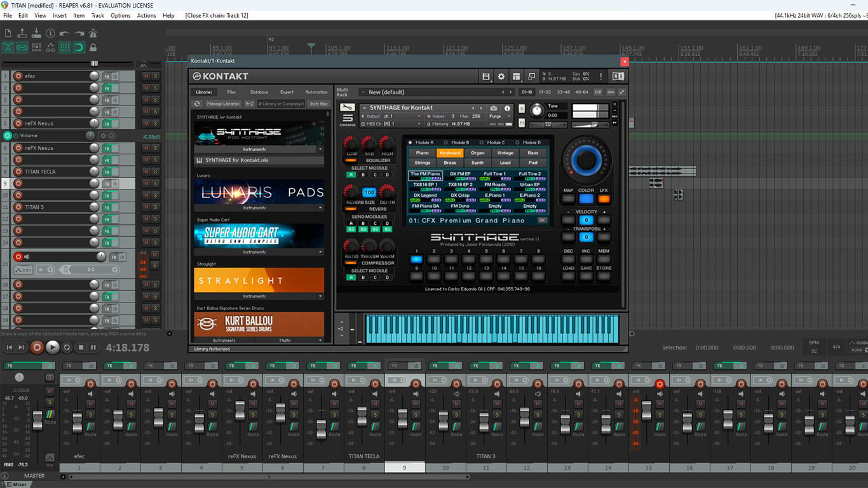This screenshot has width=868, height=488.
Task: Toggle the metronome icon
Action: pos(93,33)
